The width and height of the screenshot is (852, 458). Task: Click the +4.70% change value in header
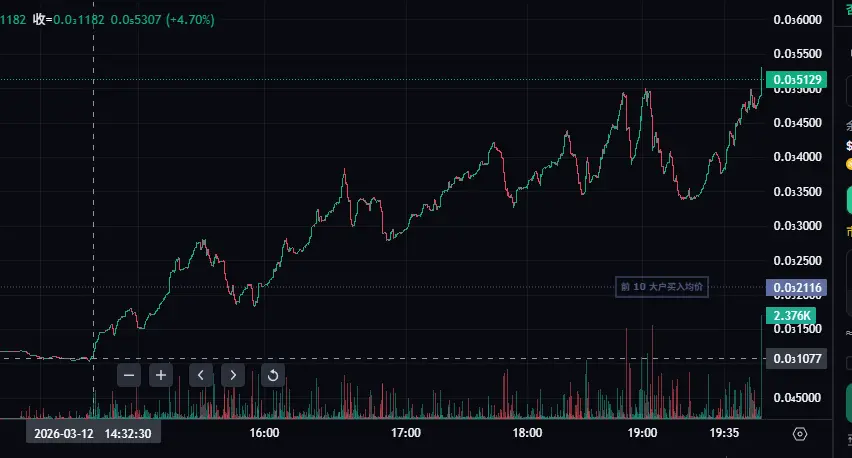click(190, 20)
